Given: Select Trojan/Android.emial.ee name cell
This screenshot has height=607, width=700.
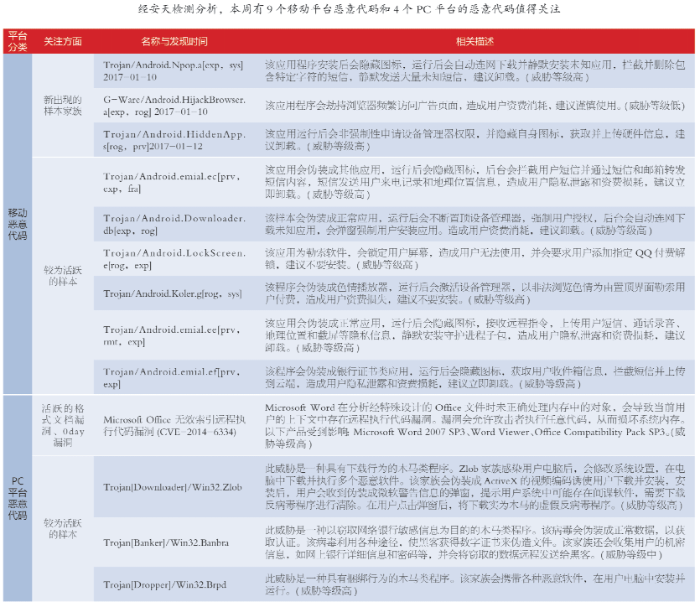Looking at the screenshot, I should pyautogui.click(x=174, y=335).
